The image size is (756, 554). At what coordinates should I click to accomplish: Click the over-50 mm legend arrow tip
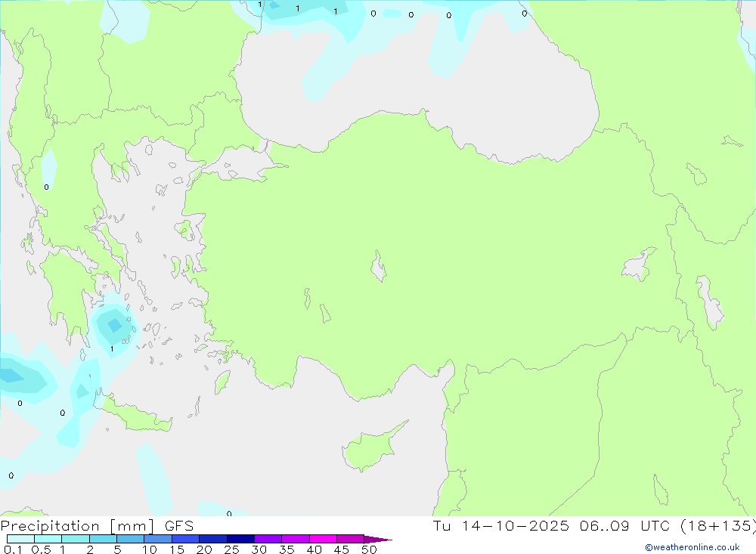[x=378, y=539]
